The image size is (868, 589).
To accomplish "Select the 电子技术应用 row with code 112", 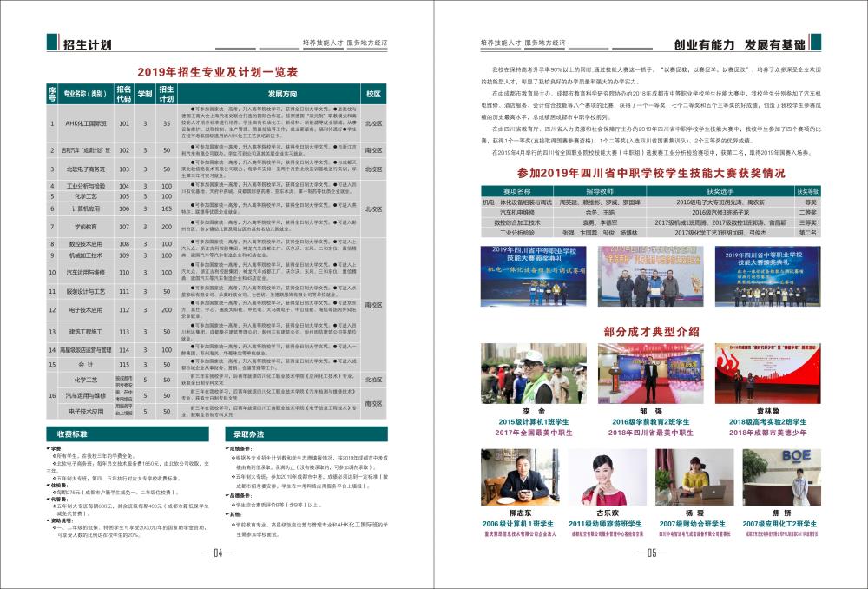I will click(86, 310).
